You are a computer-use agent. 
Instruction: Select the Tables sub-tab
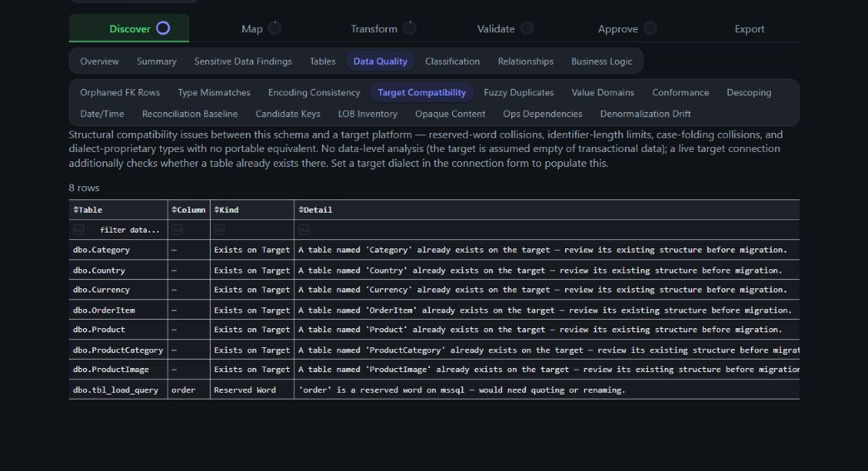[x=323, y=61]
